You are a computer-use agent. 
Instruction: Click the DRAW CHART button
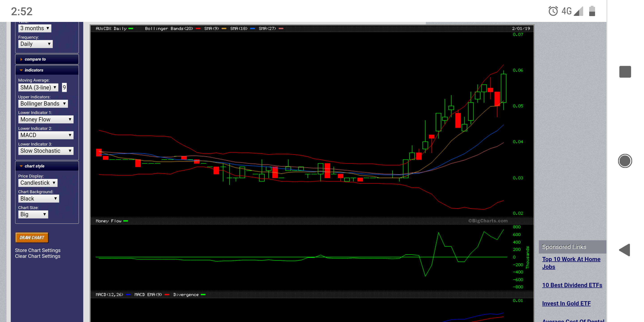tap(32, 238)
